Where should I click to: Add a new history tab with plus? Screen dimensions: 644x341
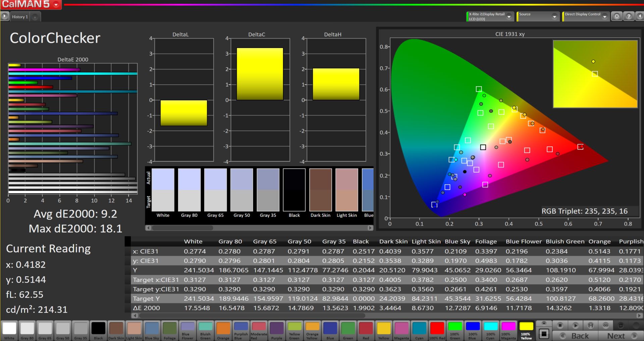(x=35, y=17)
